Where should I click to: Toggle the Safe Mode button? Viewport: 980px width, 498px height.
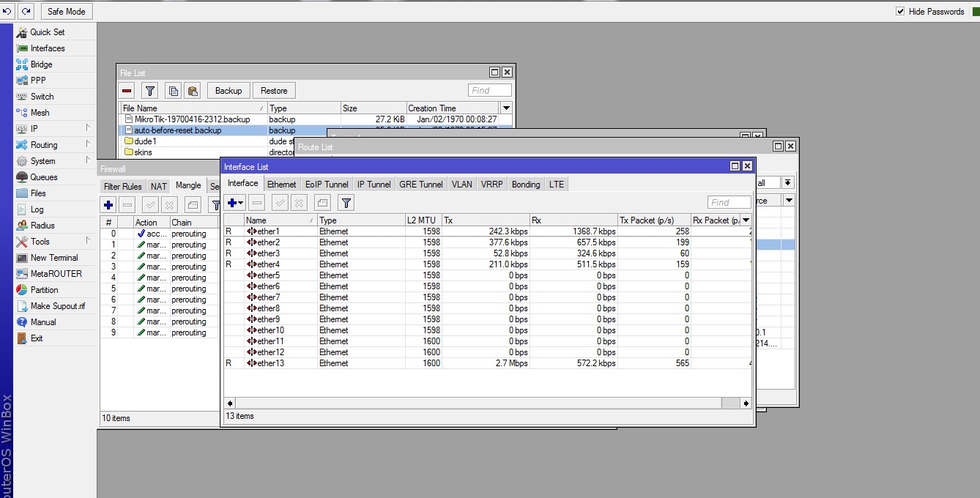66,11
